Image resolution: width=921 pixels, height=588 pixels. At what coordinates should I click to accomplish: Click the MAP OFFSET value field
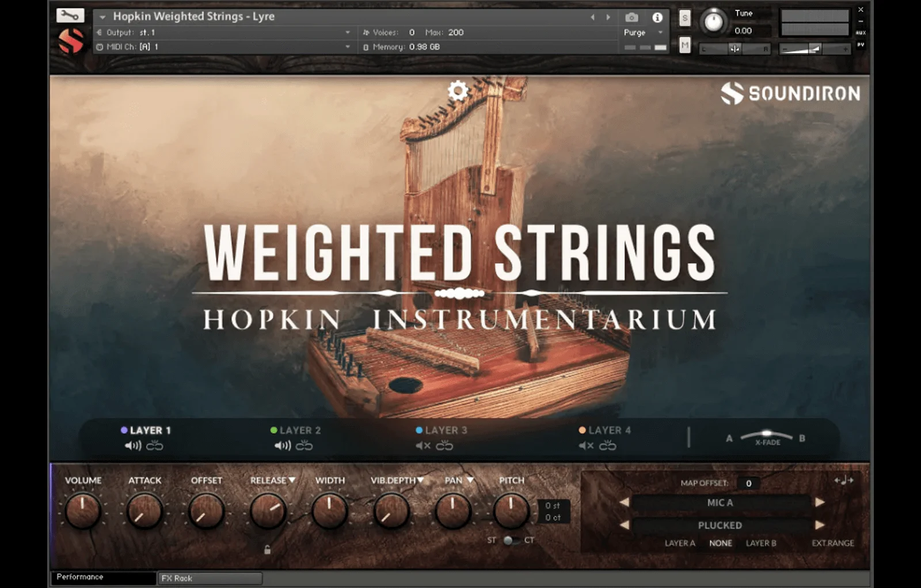(x=748, y=483)
